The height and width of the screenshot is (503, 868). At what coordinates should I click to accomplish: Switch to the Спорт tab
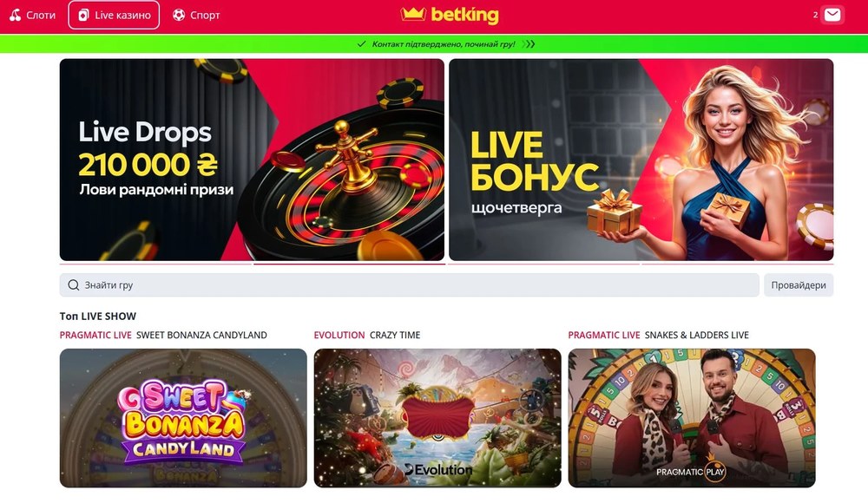(196, 15)
